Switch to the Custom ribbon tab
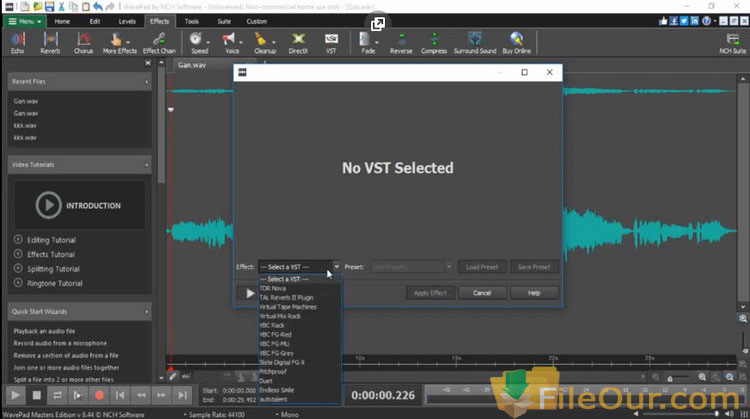 pos(257,21)
